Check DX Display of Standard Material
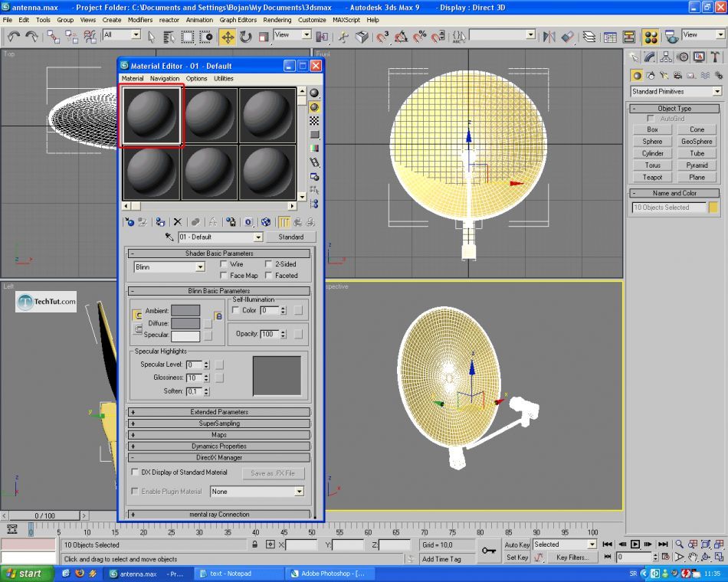728x582 pixels. coord(135,472)
